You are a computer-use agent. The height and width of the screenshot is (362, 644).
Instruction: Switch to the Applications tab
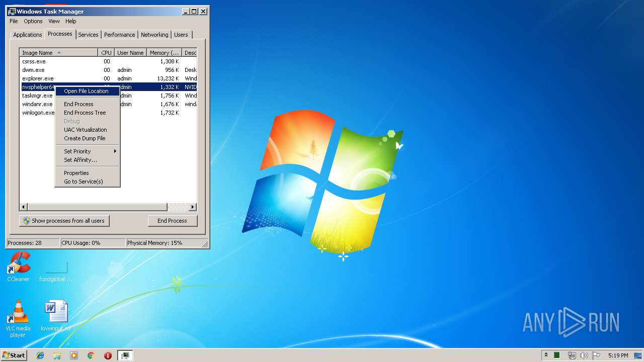click(27, 35)
